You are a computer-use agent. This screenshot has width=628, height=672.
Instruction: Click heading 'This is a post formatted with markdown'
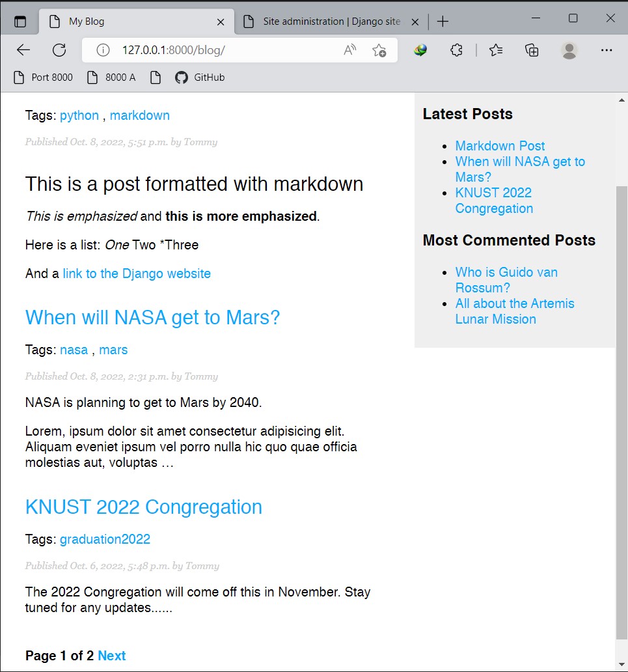[194, 184]
